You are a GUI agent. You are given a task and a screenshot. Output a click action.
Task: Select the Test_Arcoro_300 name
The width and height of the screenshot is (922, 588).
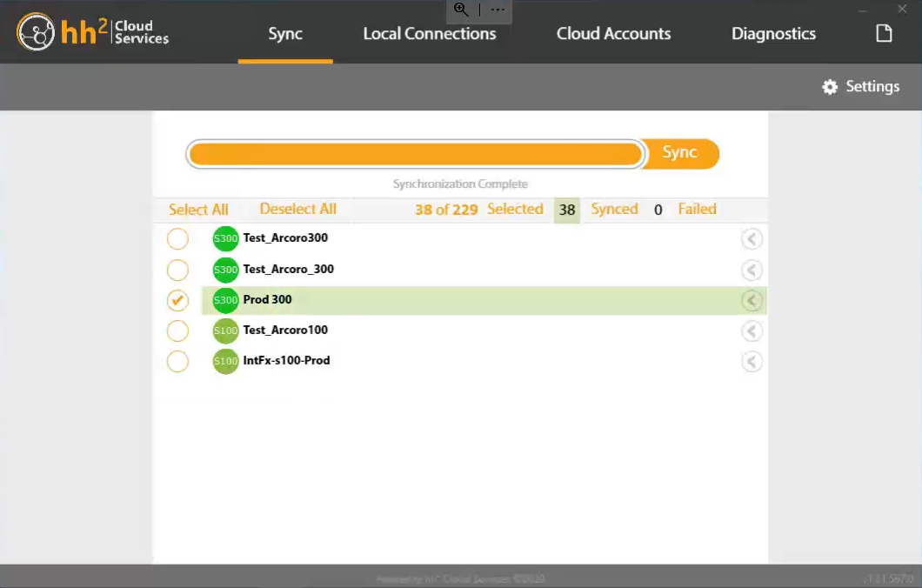[288, 269]
